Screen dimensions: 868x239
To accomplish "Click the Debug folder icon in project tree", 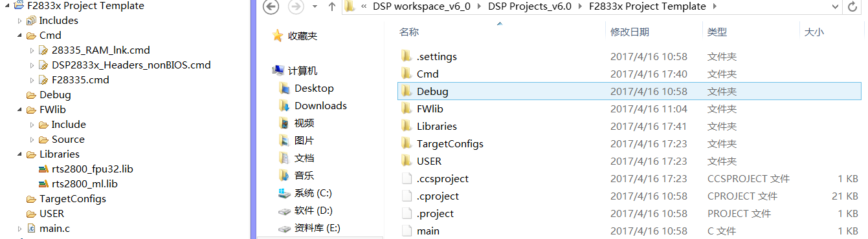I will pos(31,95).
